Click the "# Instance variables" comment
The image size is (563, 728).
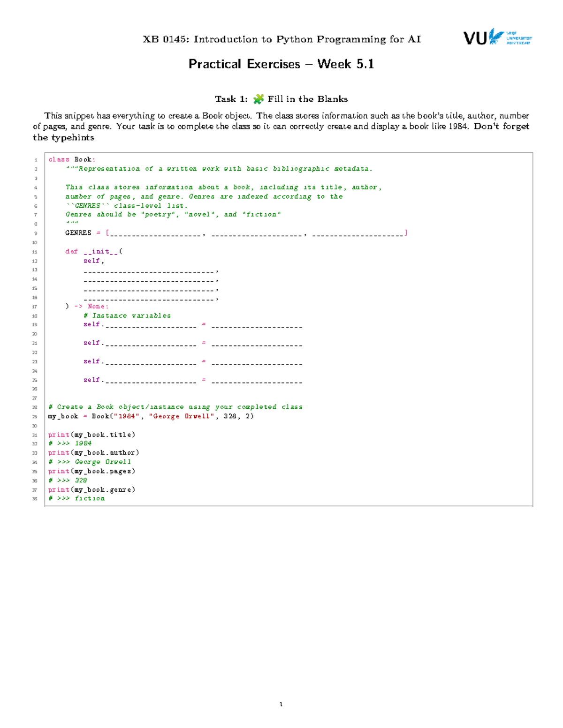[127, 315]
